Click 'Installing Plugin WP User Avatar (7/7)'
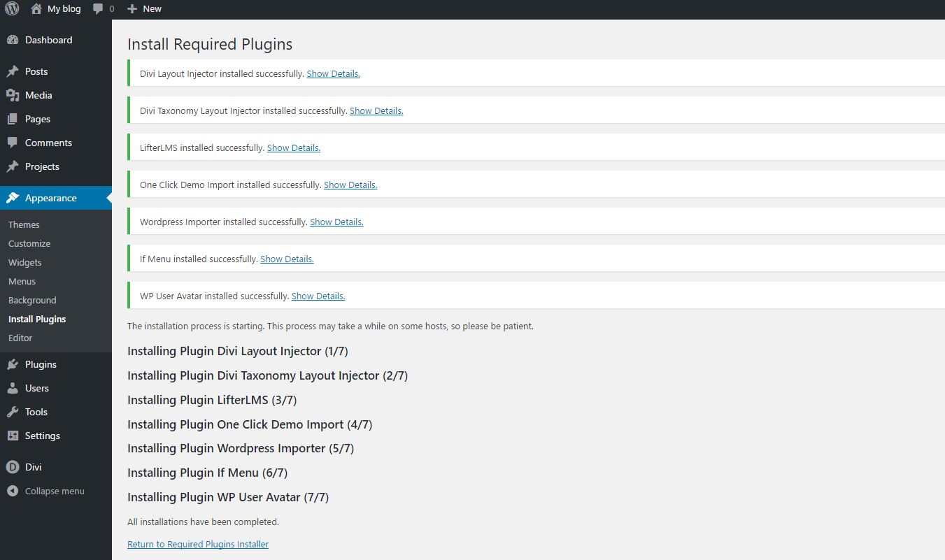The width and height of the screenshot is (945, 560). click(228, 497)
